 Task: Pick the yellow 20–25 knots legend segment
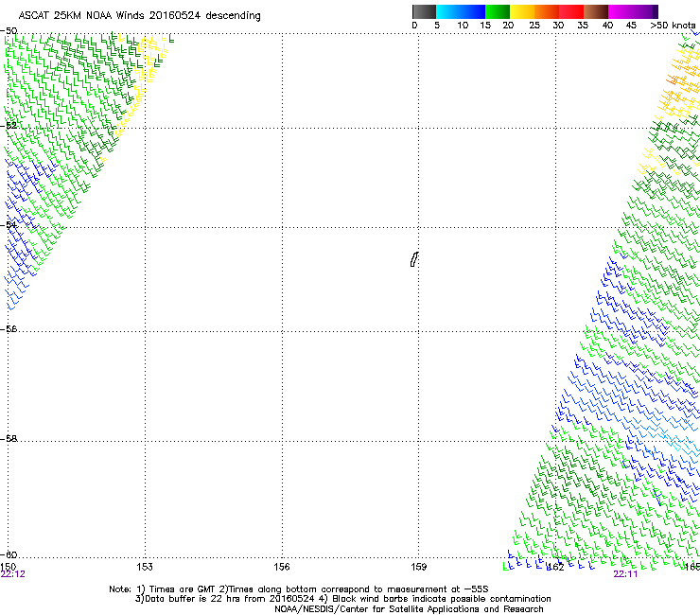pos(522,11)
